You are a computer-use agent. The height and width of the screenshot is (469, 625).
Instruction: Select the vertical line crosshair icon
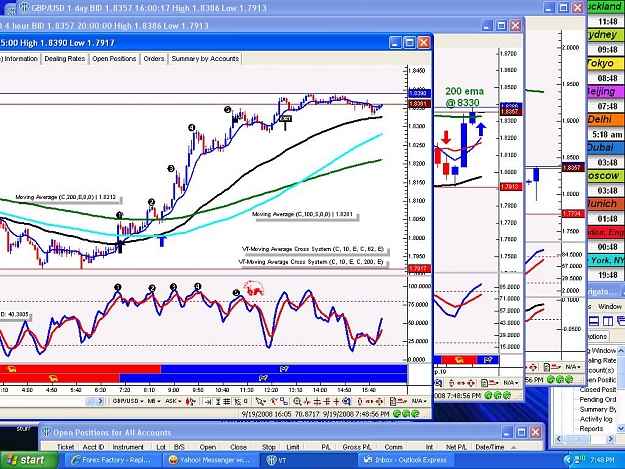[307, 402]
